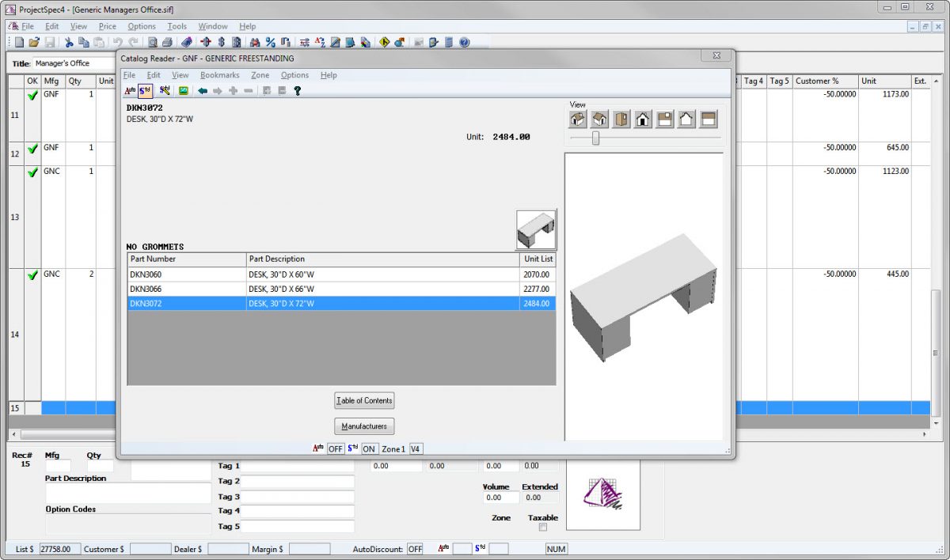This screenshot has width=950, height=560.
Task: Click the Back arrow in the Catalog Reader toolbar
Action: [x=203, y=91]
